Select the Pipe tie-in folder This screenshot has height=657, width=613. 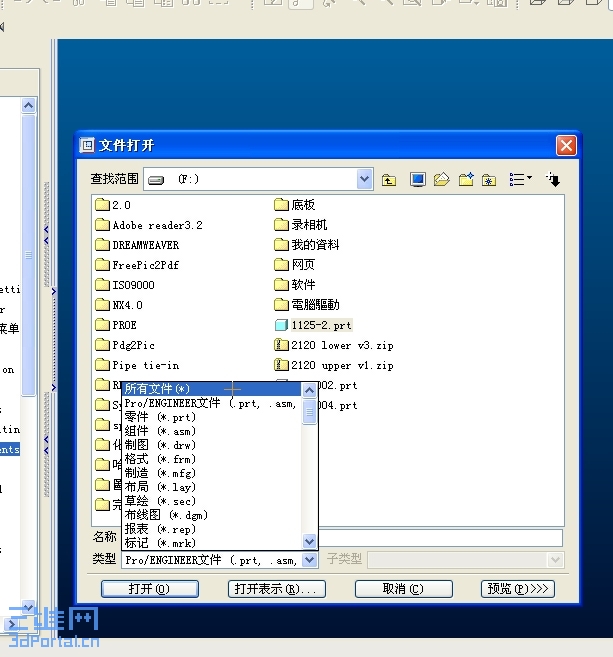[x=137, y=365]
